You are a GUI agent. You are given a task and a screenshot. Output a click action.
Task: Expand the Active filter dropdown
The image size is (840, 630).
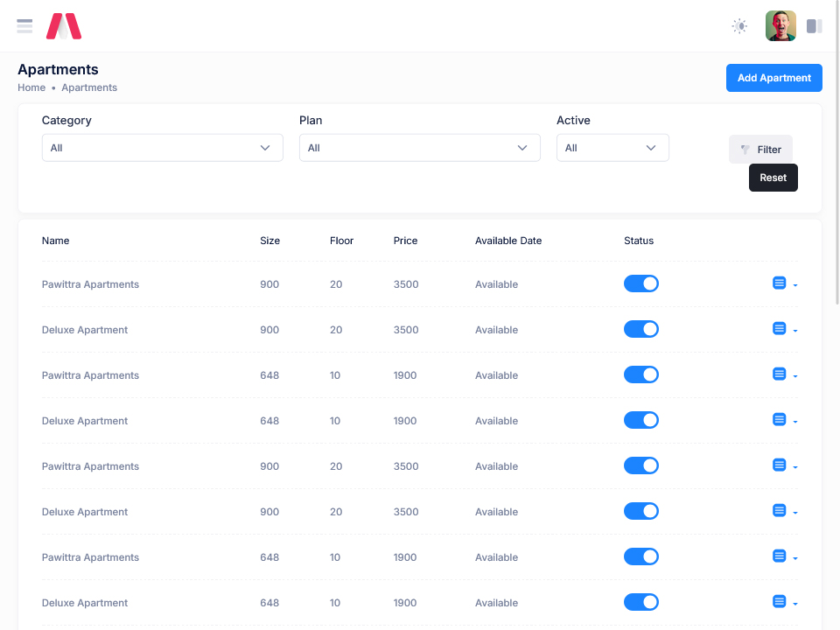pos(612,148)
